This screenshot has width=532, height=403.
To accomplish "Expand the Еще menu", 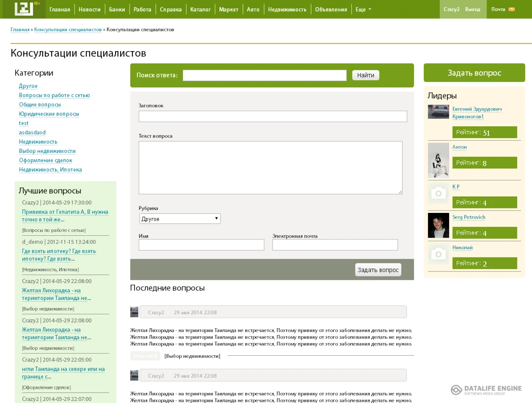I will pyautogui.click(x=363, y=9).
